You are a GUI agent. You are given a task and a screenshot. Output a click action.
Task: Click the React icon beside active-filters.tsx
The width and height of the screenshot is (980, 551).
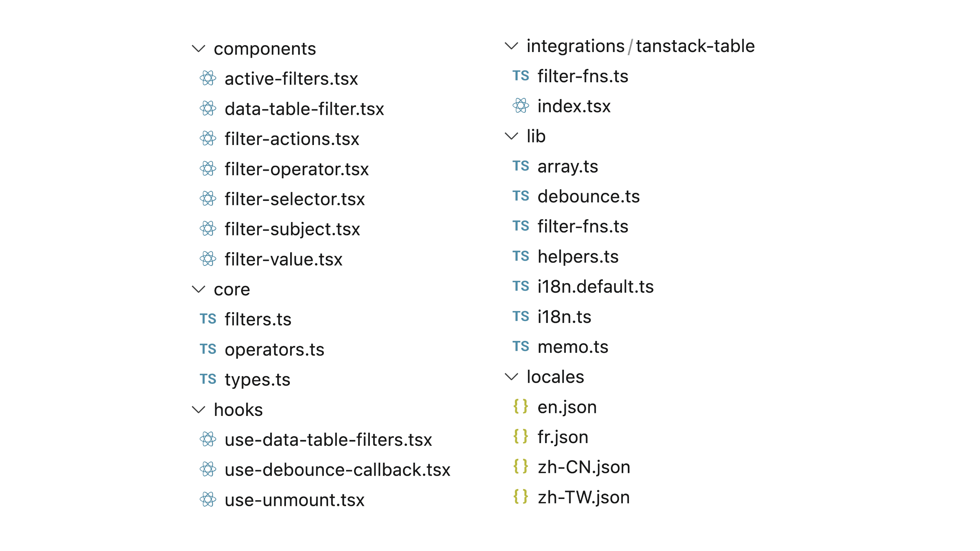(x=208, y=78)
